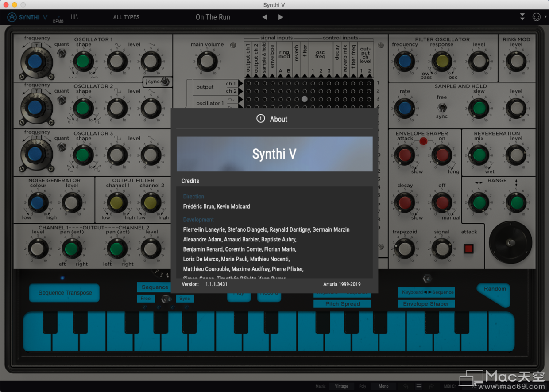
Task: Go to next preset with right arrow
Action: click(281, 17)
